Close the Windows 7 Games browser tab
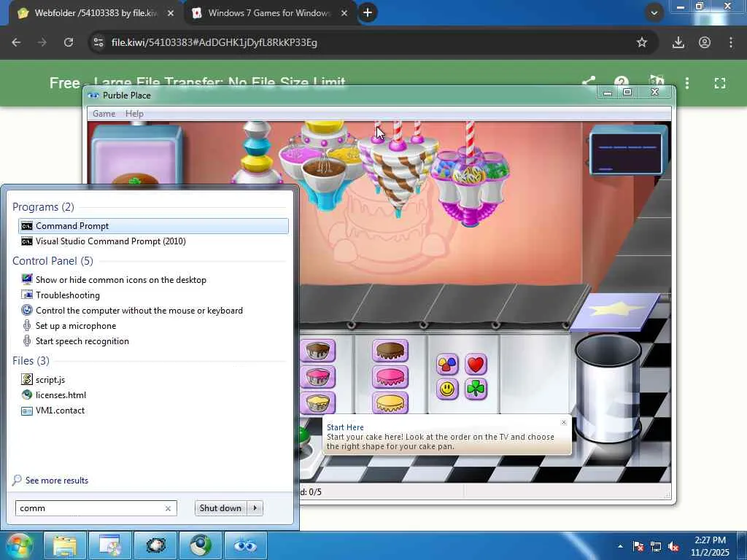 tap(344, 13)
